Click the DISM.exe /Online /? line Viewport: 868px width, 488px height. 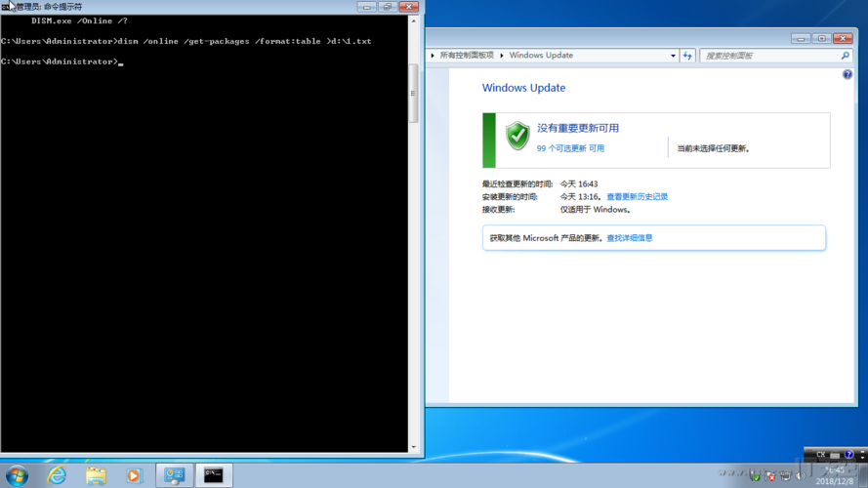pyautogui.click(x=79, y=21)
